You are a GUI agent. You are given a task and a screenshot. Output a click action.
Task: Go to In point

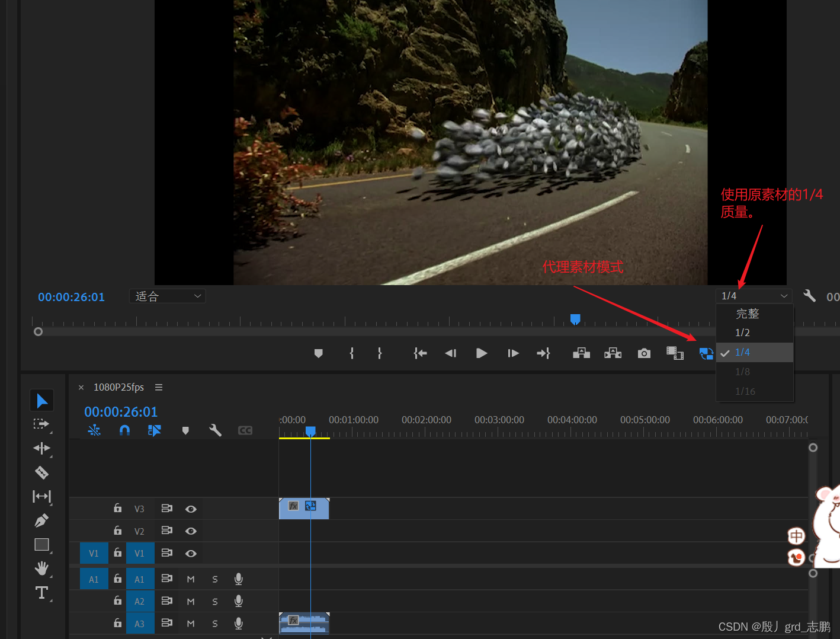[x=420, y=353]
